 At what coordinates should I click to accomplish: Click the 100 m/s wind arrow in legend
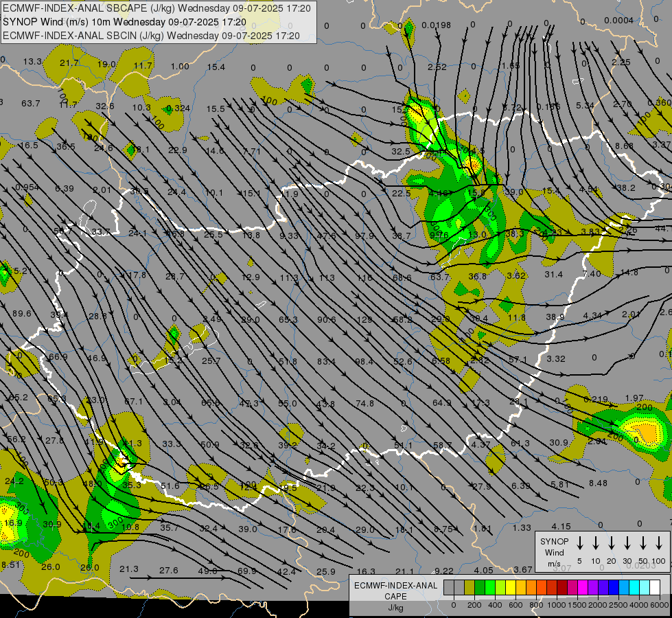coord(659,543)
